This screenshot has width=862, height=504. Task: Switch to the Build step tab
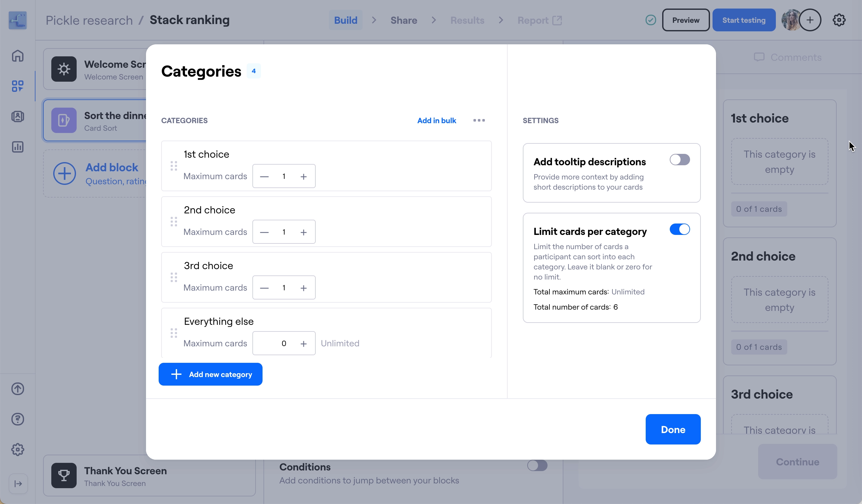[345, 20]
